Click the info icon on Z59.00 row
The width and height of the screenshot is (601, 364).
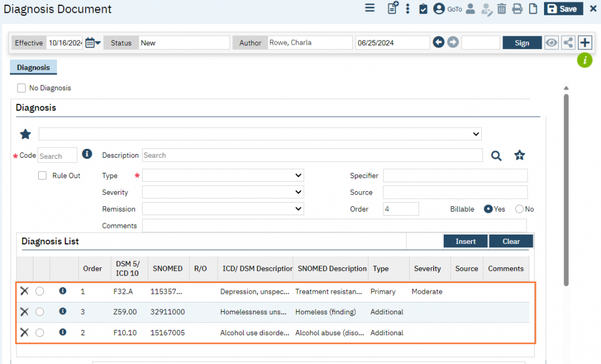[63, 312]
